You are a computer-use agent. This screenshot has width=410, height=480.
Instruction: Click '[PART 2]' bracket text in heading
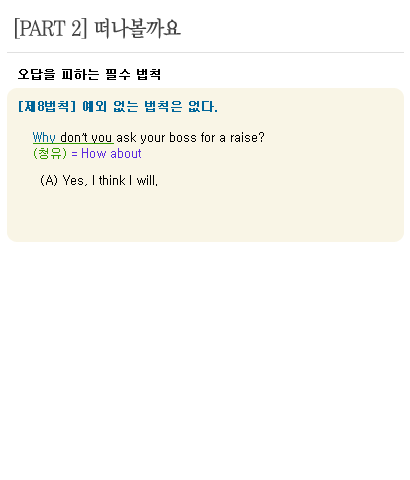click(x=51, y=29)
